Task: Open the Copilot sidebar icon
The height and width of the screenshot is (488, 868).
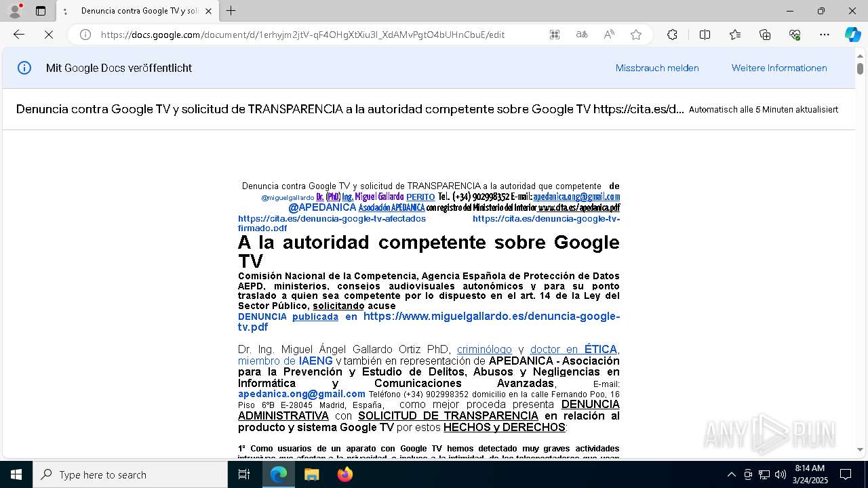Action: click(x=852, y=35)
